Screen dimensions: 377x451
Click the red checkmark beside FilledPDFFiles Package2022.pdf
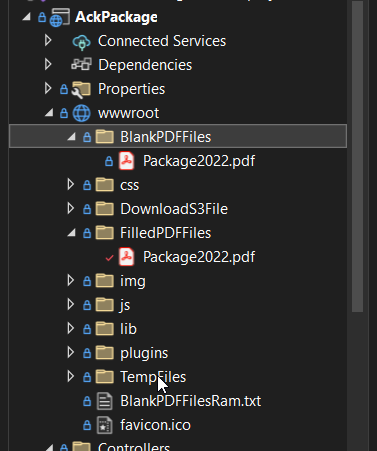click(109, 258)
